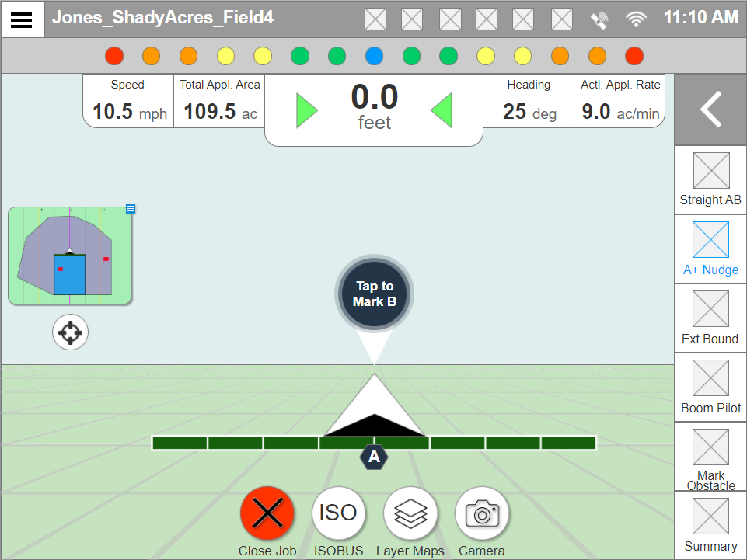Collapse the right sidebar with the chevron
Screen dimensions: 747x560
pyautogui.click(x=709, y=110)
